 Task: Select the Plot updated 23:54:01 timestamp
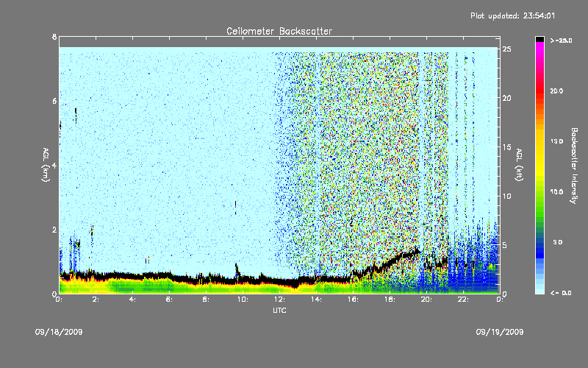click(x=512, y=15)
